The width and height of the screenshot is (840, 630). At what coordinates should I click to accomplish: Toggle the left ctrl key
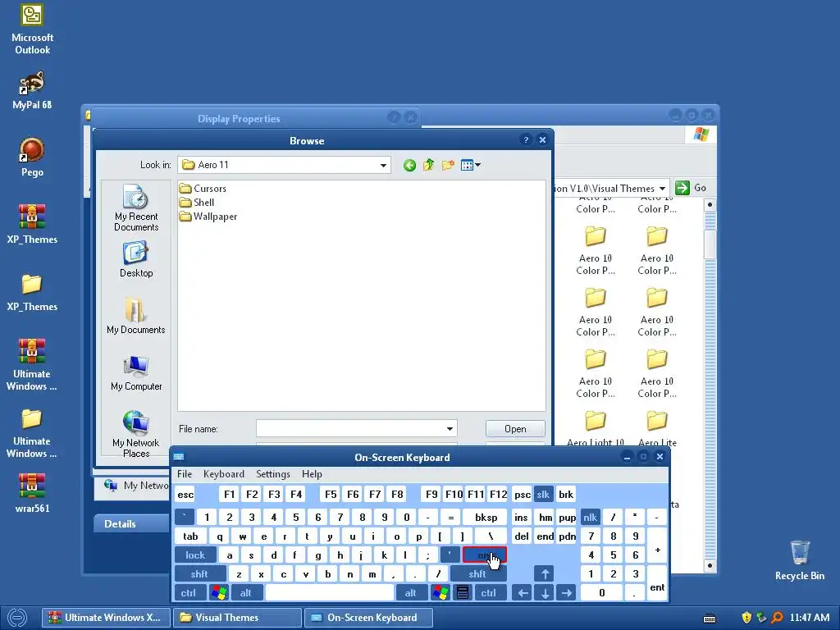[188, 593]
